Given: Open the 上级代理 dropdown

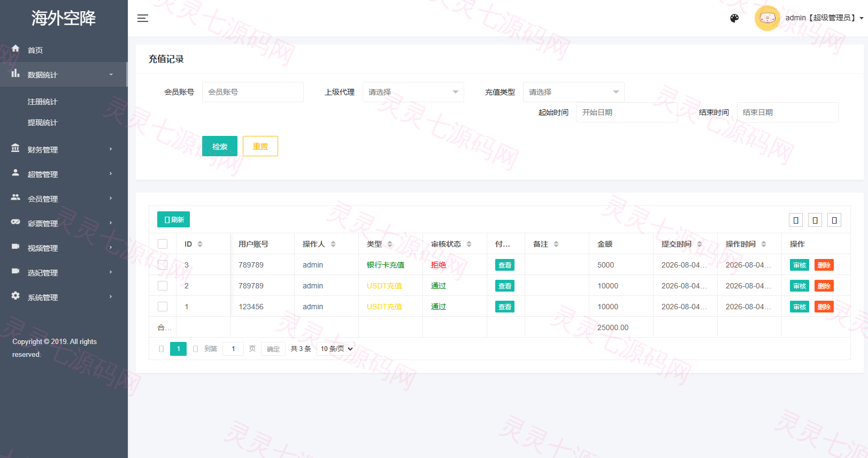Looking at the screenshot, I should click(x=413, y=92).
